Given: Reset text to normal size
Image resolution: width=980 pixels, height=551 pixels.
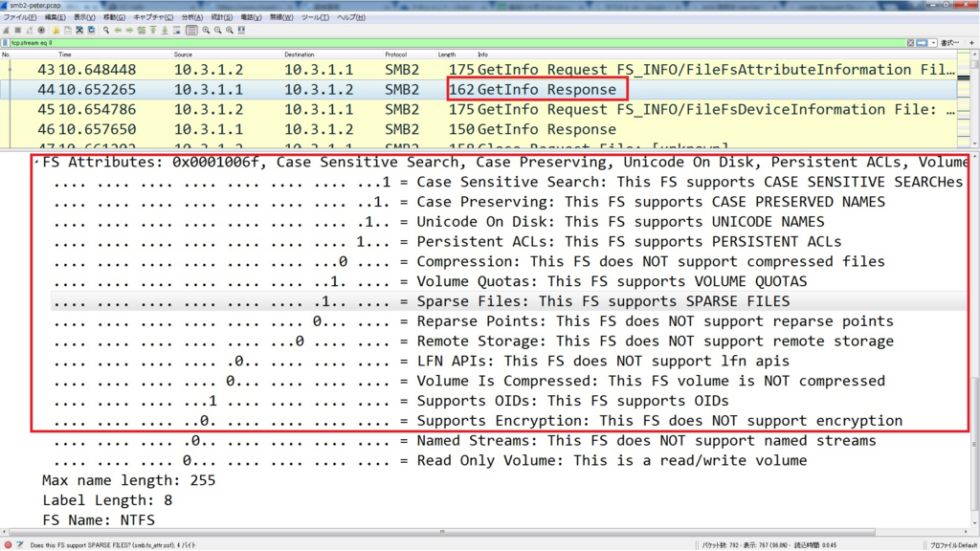Looking at the screenshot, I should [x=230, y=30].
